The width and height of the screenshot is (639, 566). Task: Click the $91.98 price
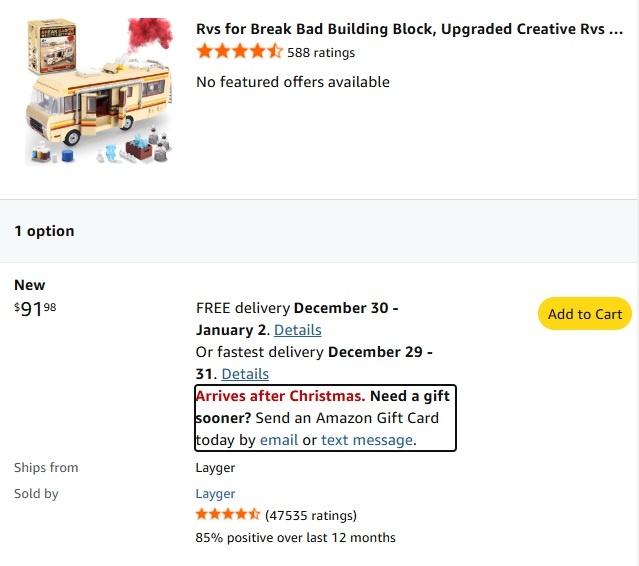click(35, 309)
